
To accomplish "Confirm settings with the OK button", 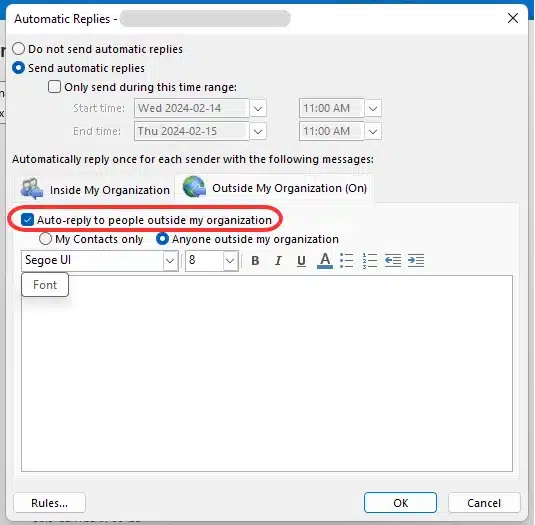I will [400, 503].
